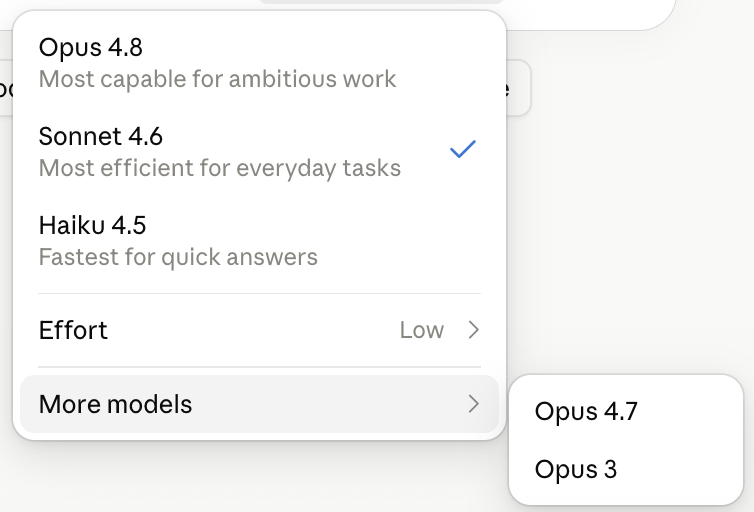This screenshot has height=512, width=754.
Task: Focus the chat input box above the menu
Action: (587, 12)
